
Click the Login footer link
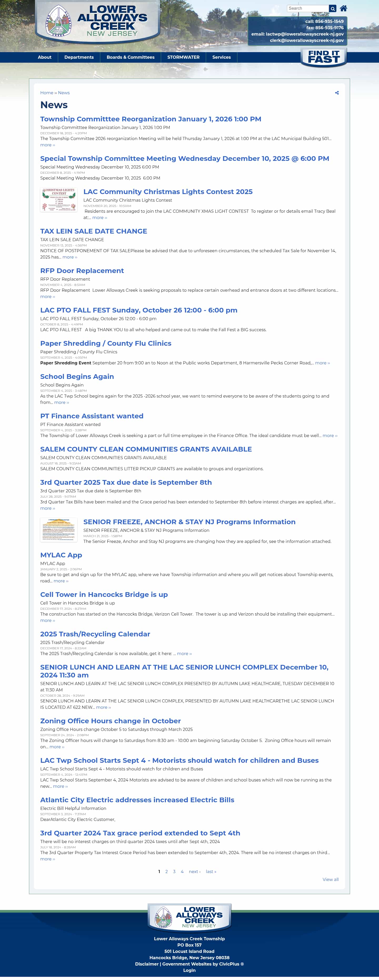point(189,971)
